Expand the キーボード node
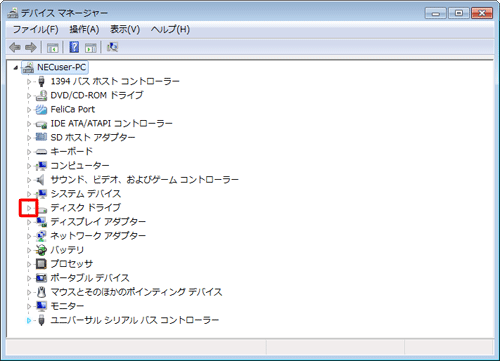Image resolution: width=500 pixels, height=361 pixels. point(29,152)
